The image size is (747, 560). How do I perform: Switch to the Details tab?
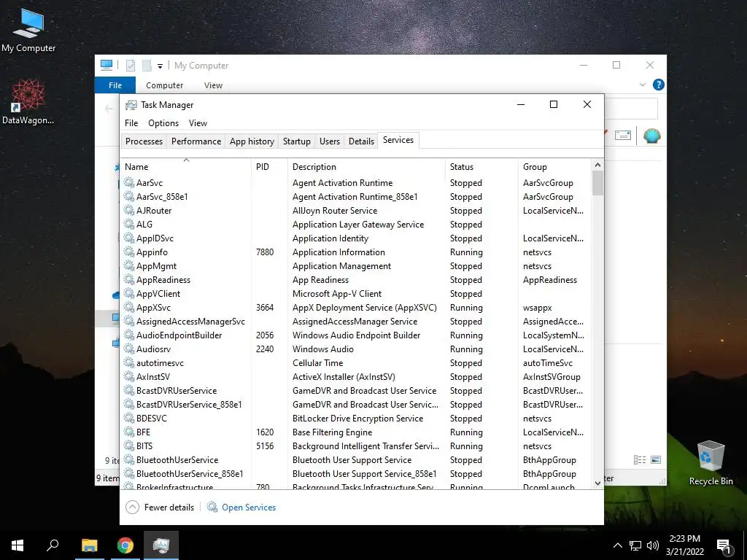coord(361,141)
